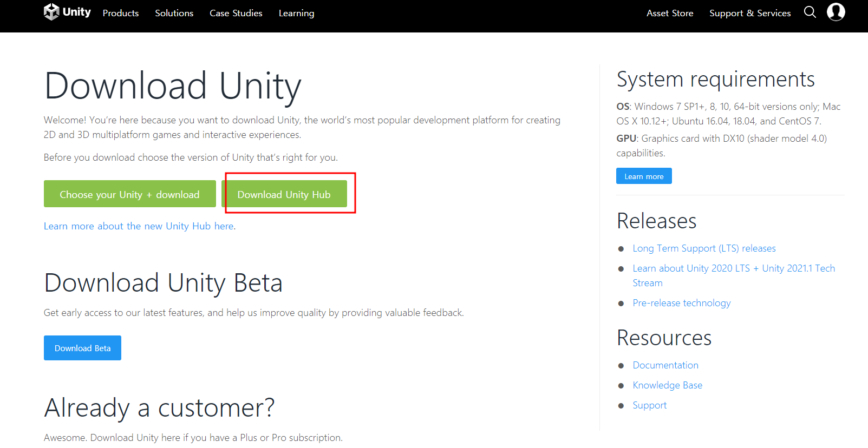Open the Unity Hub learn more link
The height and width of the screenshot is (448, 868).
[140, 226]
